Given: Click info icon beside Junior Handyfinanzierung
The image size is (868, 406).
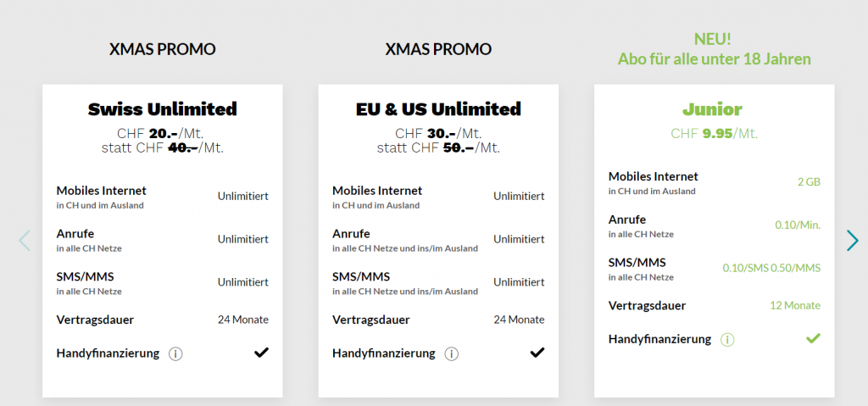Looking at the screenshot, I should [727, 339].
